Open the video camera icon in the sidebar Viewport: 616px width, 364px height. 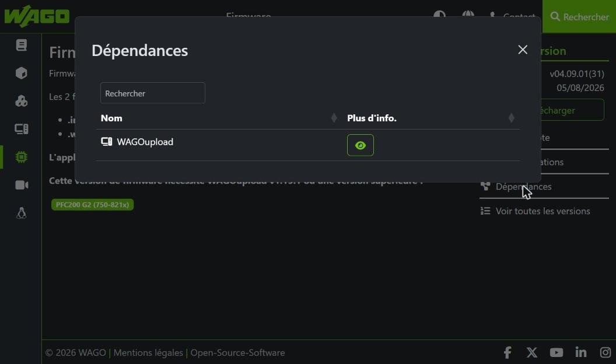point(21,185)
